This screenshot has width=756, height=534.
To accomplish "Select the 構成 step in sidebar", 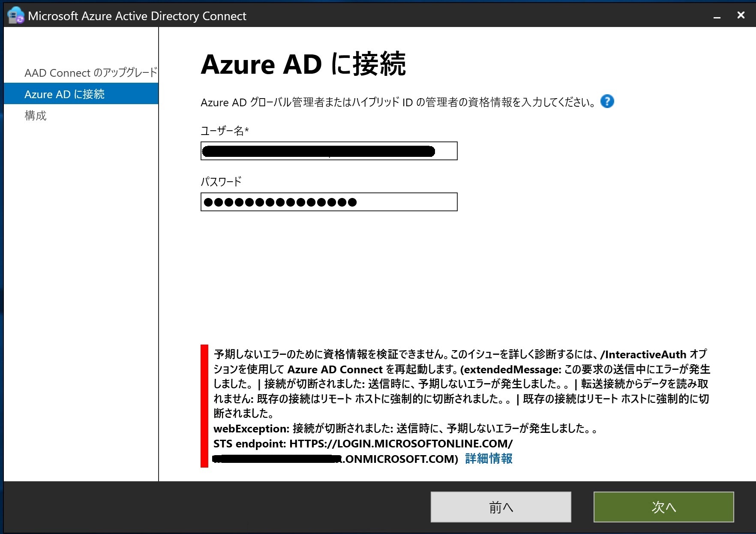I will click(x=36, y=115).
